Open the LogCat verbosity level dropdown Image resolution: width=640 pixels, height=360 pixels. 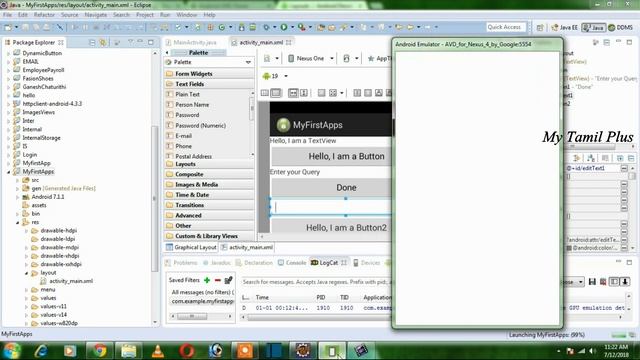tap(580, 282)
